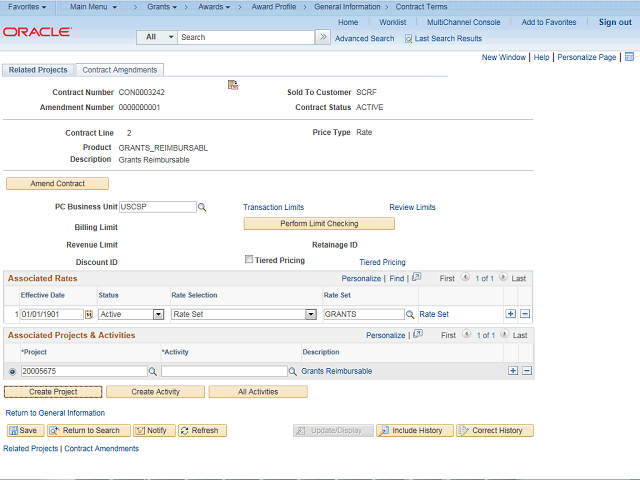This screenshot has height=480, width=640.
Task: Click the Return to General Information link
Action: point(55,412)
